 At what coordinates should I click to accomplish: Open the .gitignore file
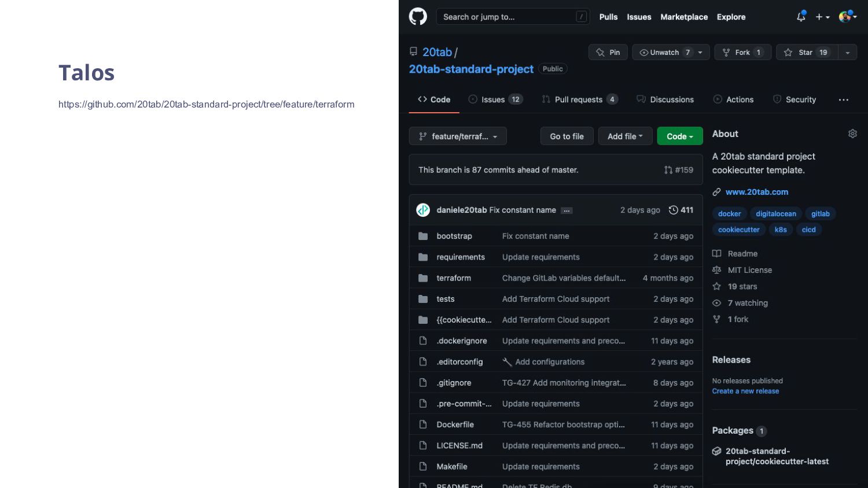click(x=454, y=383)
